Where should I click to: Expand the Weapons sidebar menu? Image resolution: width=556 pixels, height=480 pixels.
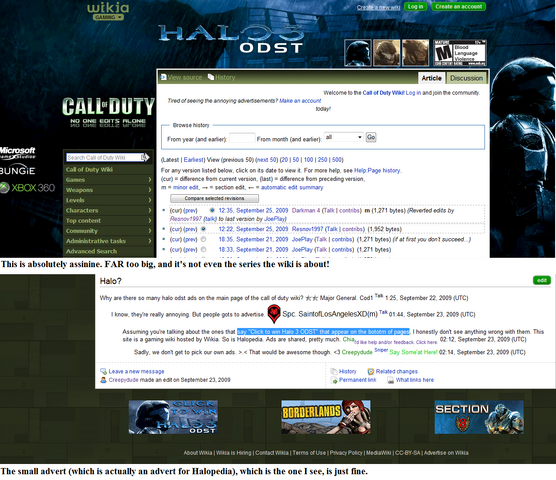coord(109,190)
